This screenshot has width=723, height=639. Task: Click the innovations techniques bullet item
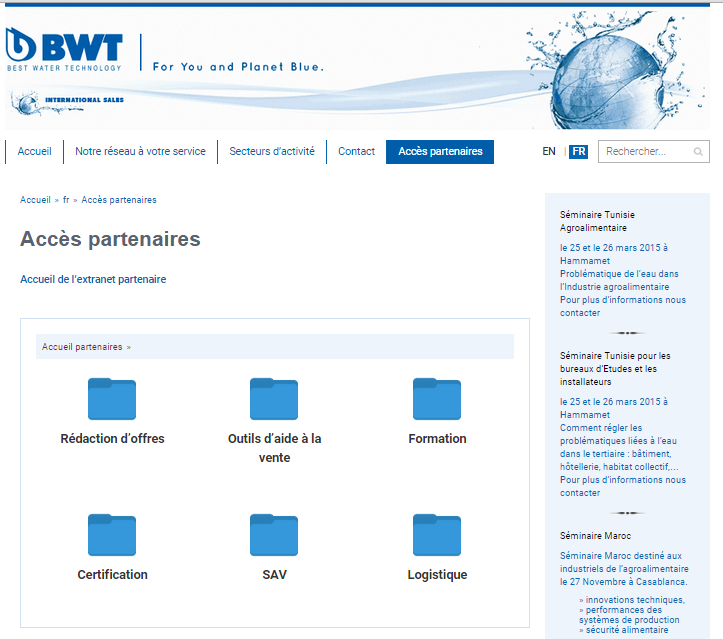[632, 599]
